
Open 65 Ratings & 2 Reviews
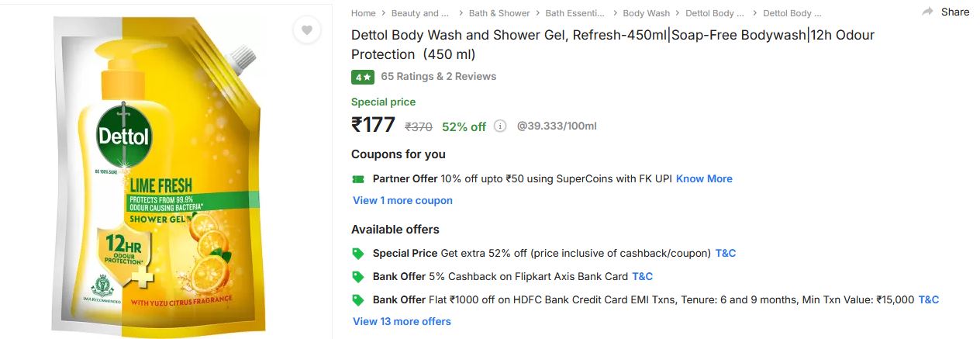438,77
